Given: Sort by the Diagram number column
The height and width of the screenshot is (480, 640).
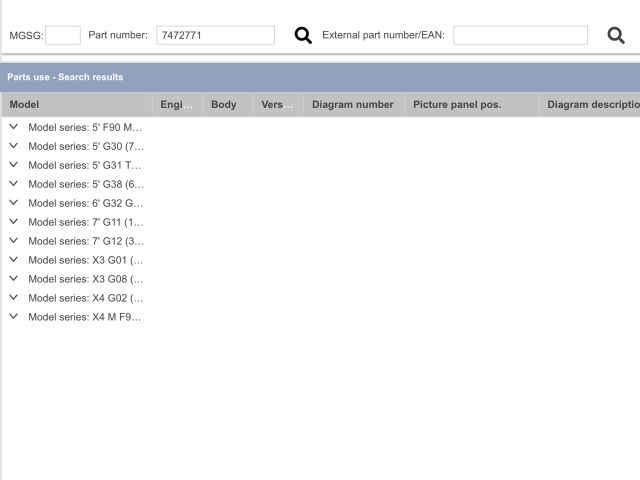Looking at the screenshot, I should 353,104.
